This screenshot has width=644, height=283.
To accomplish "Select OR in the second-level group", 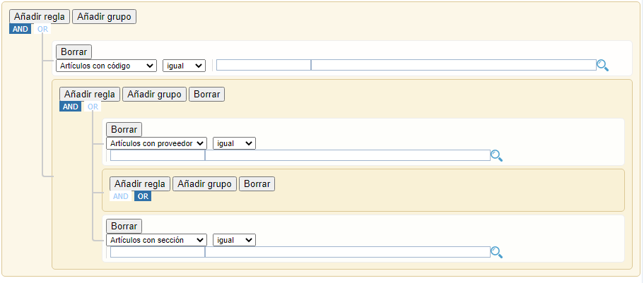I will tap(93, 107).
